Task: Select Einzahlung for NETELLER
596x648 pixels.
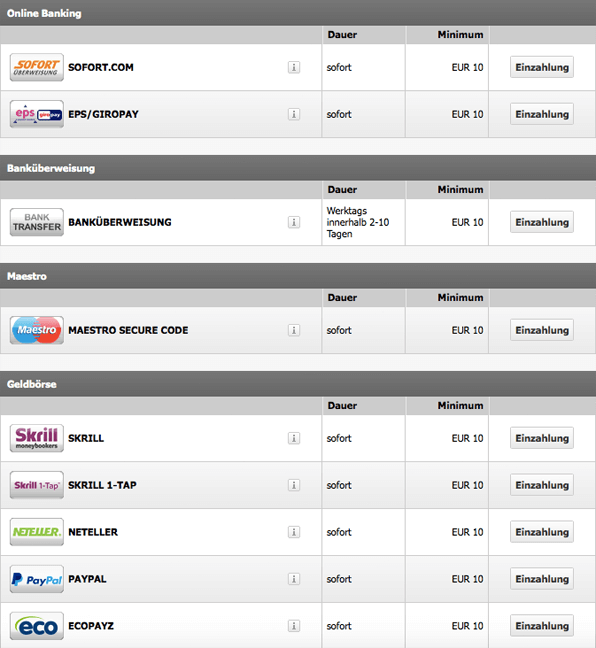Action: (x=542, y=532)
